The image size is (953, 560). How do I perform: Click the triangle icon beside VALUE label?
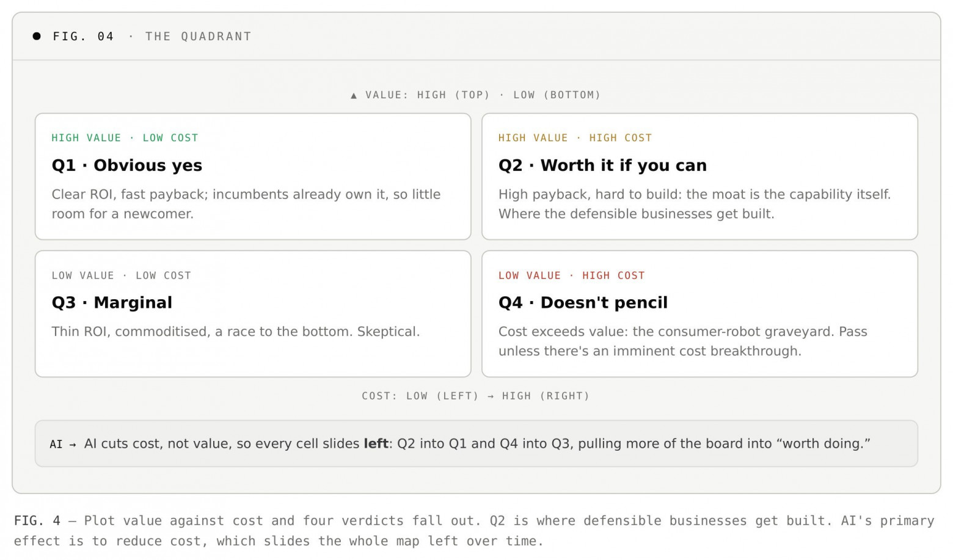pyautogui.click(x=354, y=95)
